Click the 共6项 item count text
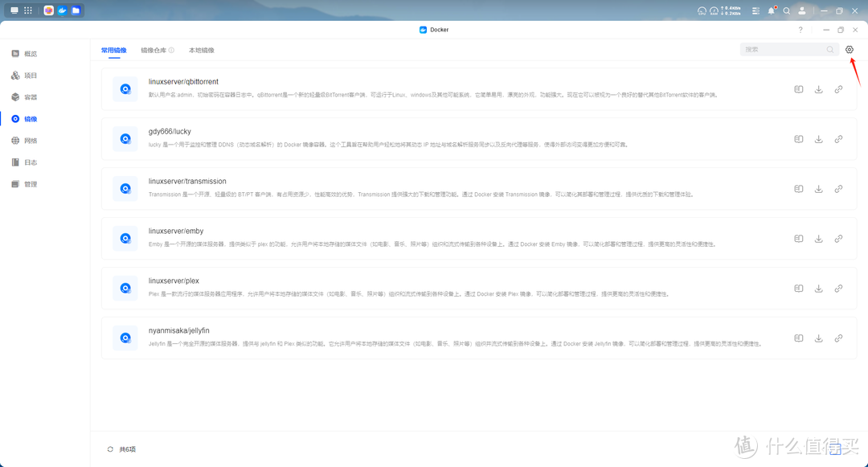Viewport: 868px width, 467px height. coord(127,449)
